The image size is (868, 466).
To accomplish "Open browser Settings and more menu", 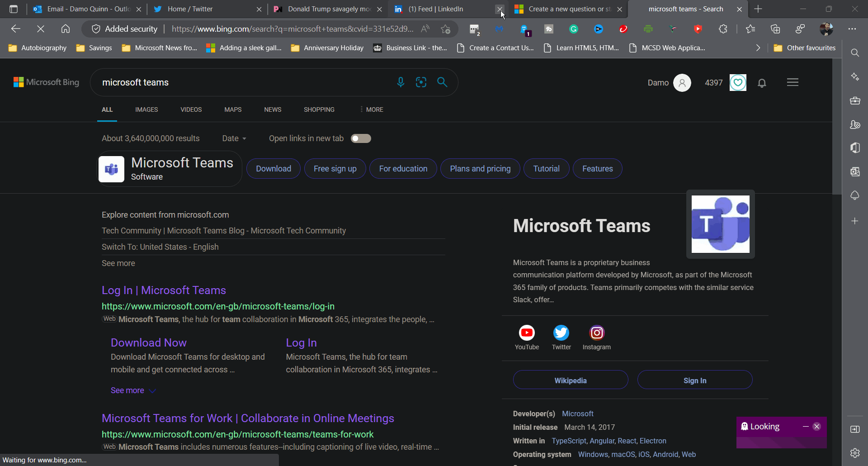I will click(852, 29).
